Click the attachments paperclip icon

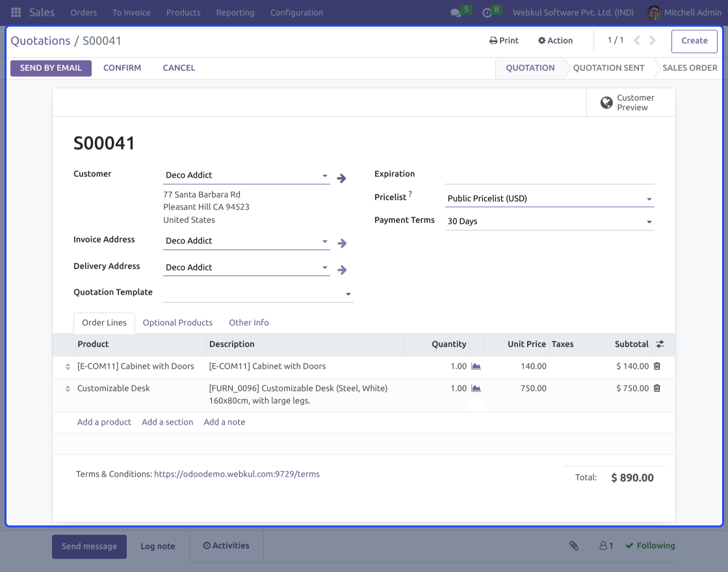[574, 546]
